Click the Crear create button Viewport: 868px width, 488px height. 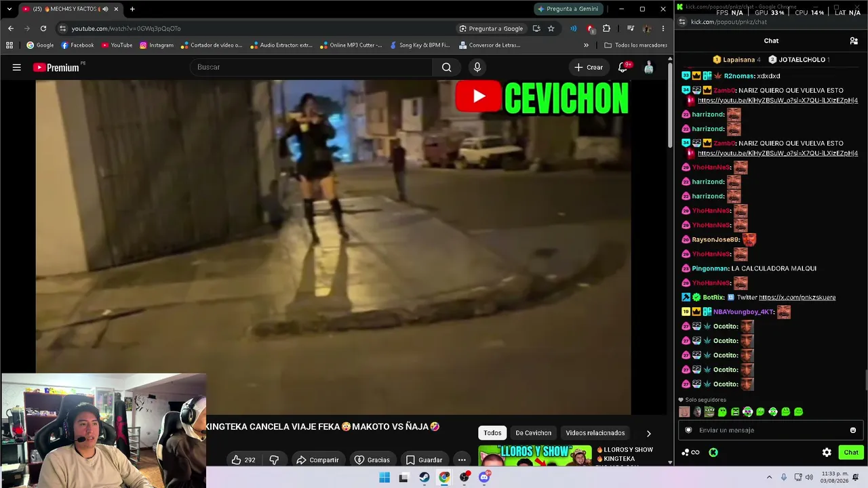(588, 67)
